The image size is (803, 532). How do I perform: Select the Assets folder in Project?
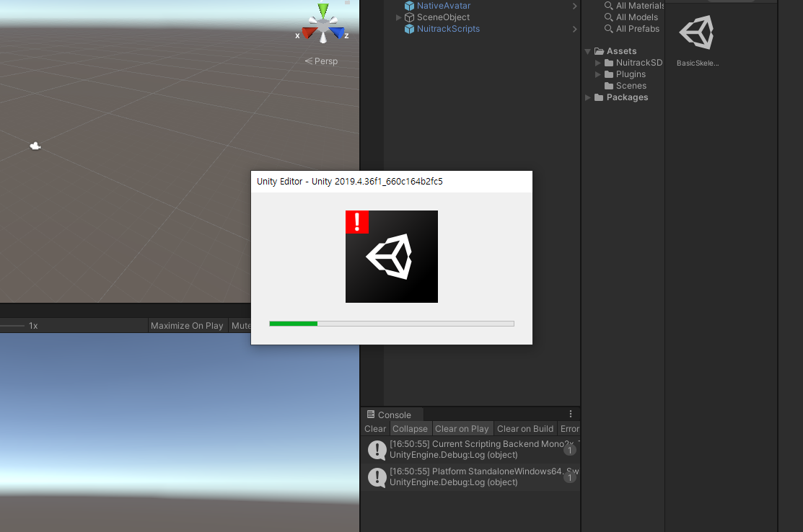[621, 51]
